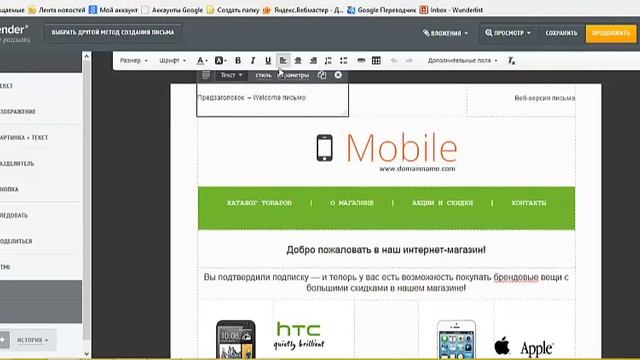Expand Дополнительные поля dropdown
This screenshot has height=360, width=640.
click(x=462, y=60)
